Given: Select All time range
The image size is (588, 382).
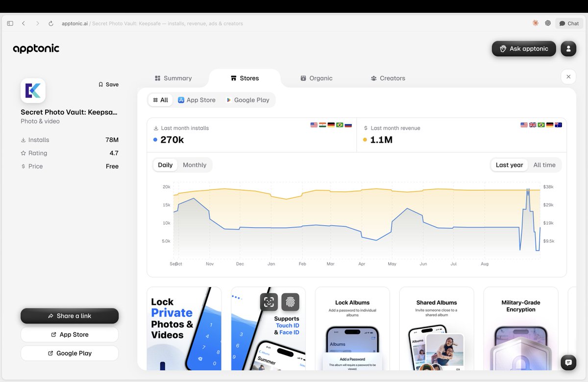Looking at the screenshot, I should coord(544,165).
